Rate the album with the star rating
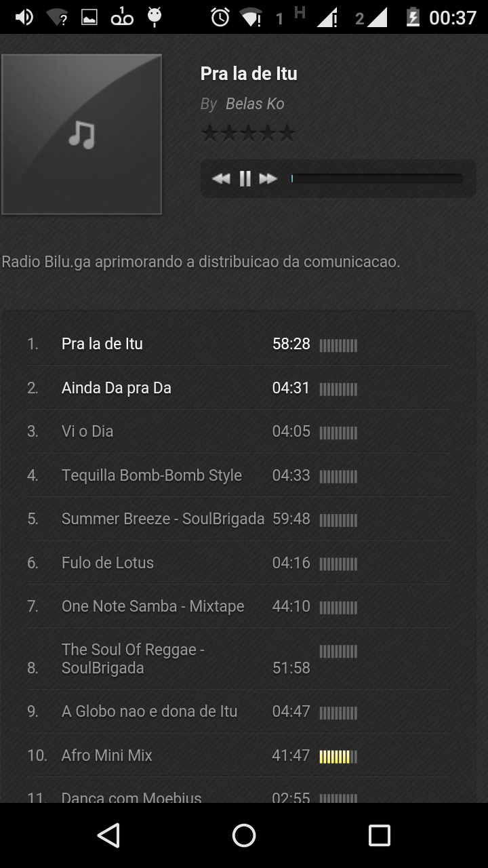488x868 pixels. click(248, 134)
